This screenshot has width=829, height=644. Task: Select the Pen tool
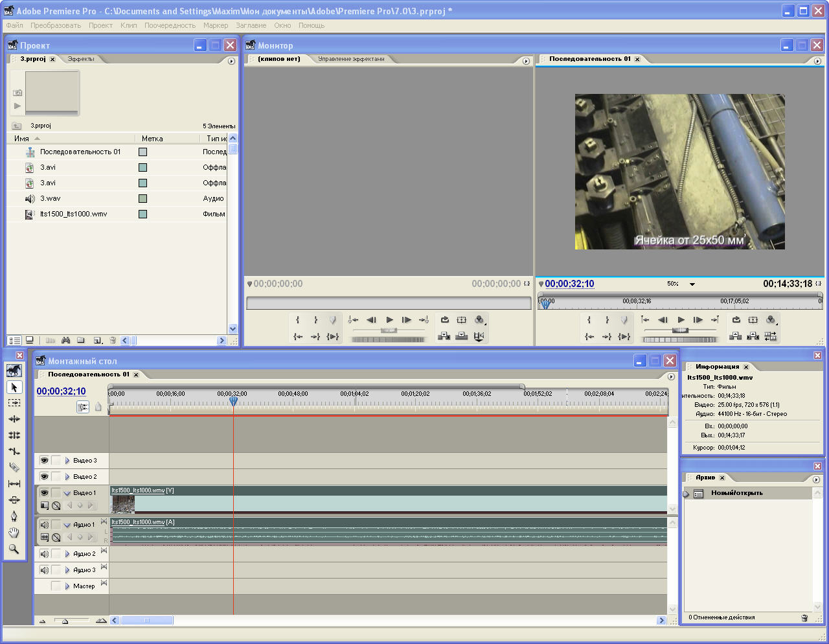pos(14,516)
